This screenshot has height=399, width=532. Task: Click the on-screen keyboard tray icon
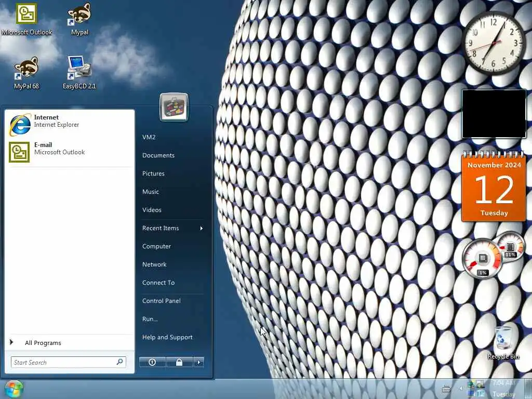[446, 389]
